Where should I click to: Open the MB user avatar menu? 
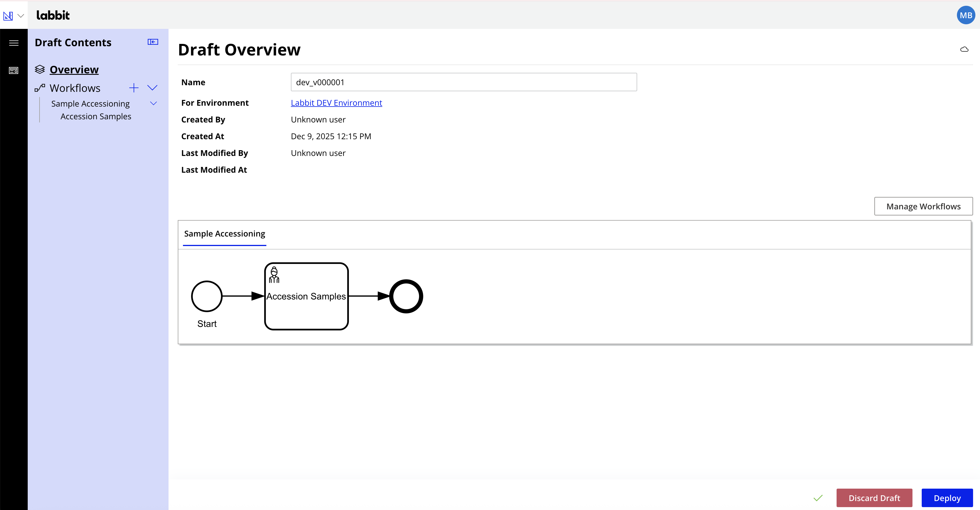click(x=966, y=15)
